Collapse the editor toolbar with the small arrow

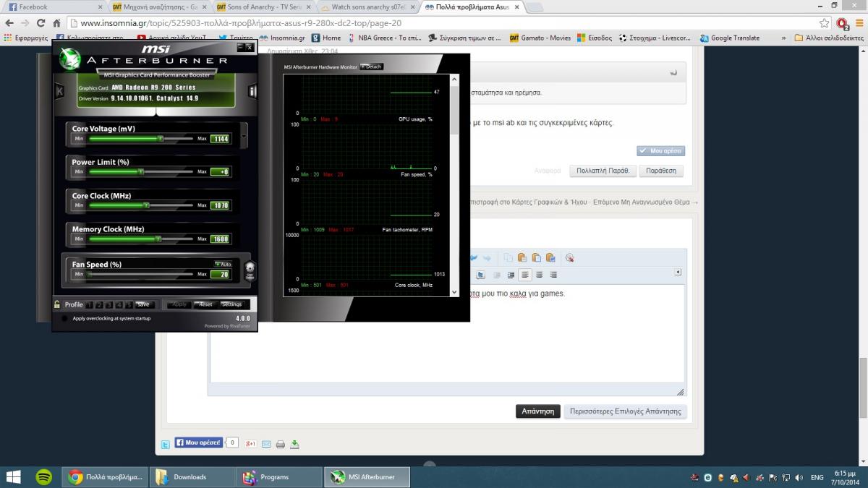(678, 273)
